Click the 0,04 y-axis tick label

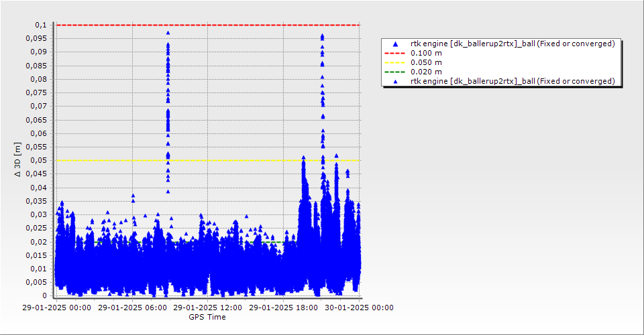[38, 188]
